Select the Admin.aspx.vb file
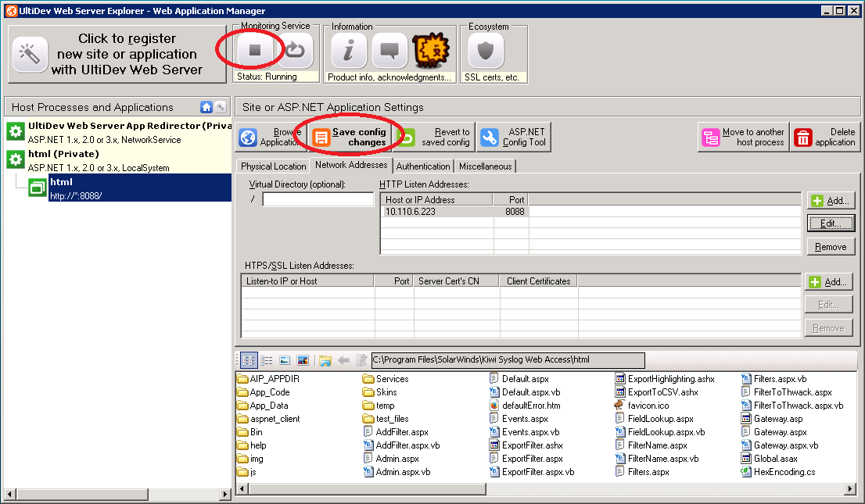This screenshot has height=504, width=865. coord(397,471)
